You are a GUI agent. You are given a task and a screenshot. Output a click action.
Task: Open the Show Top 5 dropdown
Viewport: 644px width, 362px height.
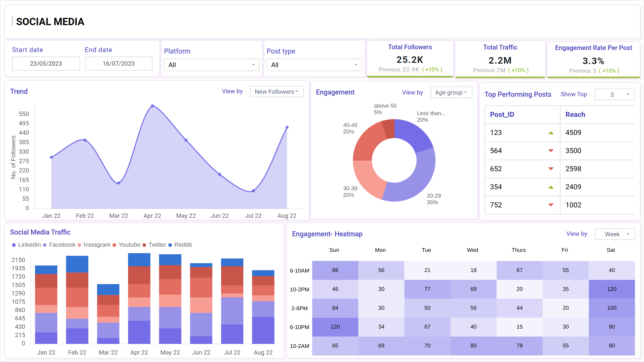(615, 95)
